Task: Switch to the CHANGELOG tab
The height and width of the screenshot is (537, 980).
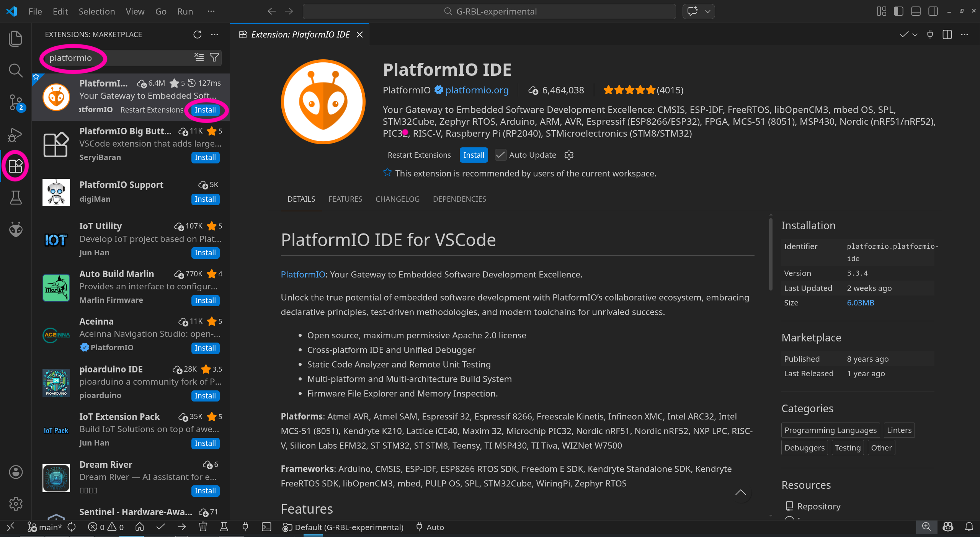Action: [x=397, y=199]
